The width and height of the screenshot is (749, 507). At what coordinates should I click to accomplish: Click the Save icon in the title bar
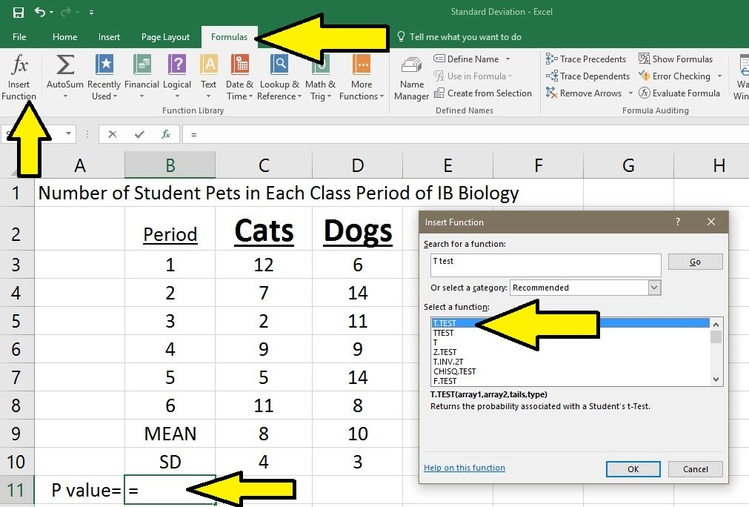coord(18,12)
